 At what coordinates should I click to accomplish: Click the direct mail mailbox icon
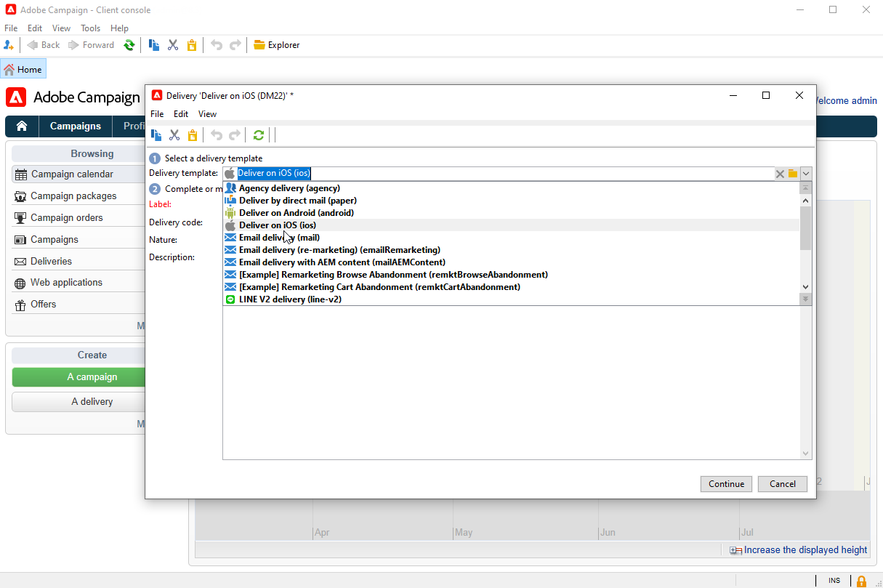(x=230, y=201)
